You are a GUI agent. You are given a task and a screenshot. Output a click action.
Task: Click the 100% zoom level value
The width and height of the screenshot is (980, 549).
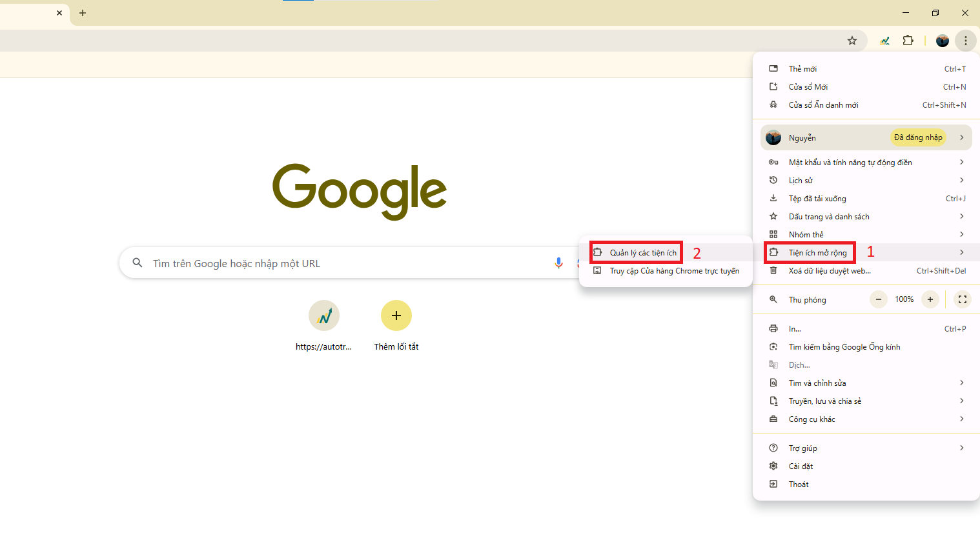904,299
